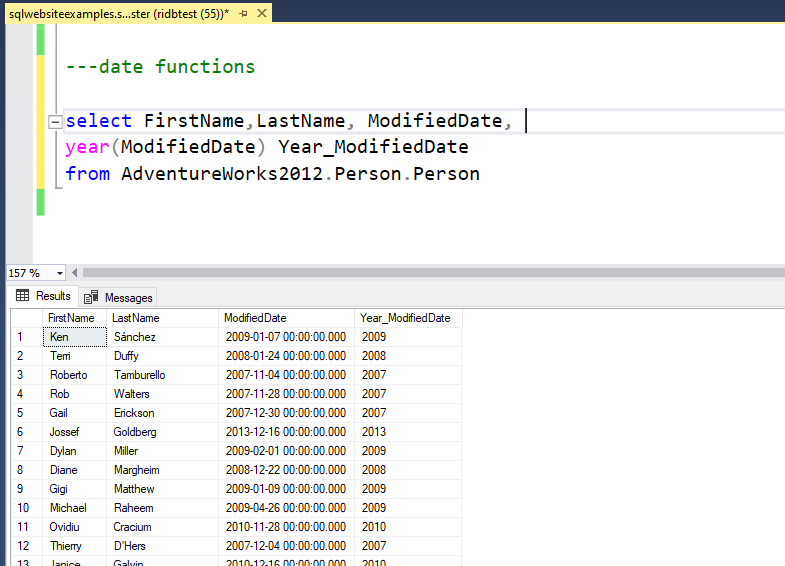Click the cell '2009-01-07 00:00:00.000'

coord(286,337)
